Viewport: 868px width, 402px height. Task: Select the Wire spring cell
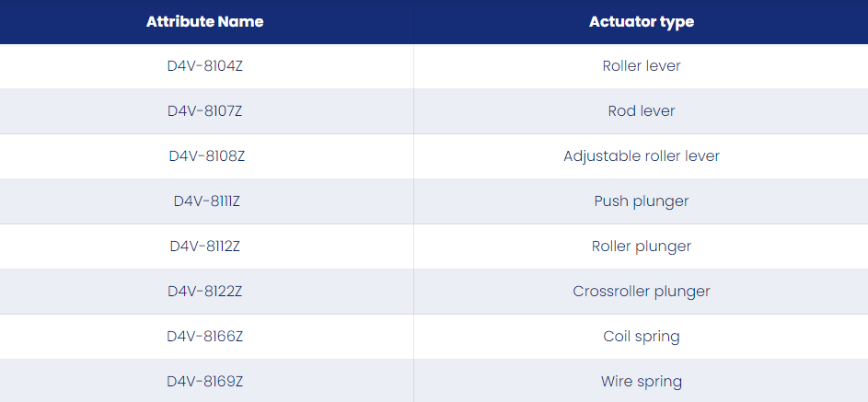(x=641, y=382)
